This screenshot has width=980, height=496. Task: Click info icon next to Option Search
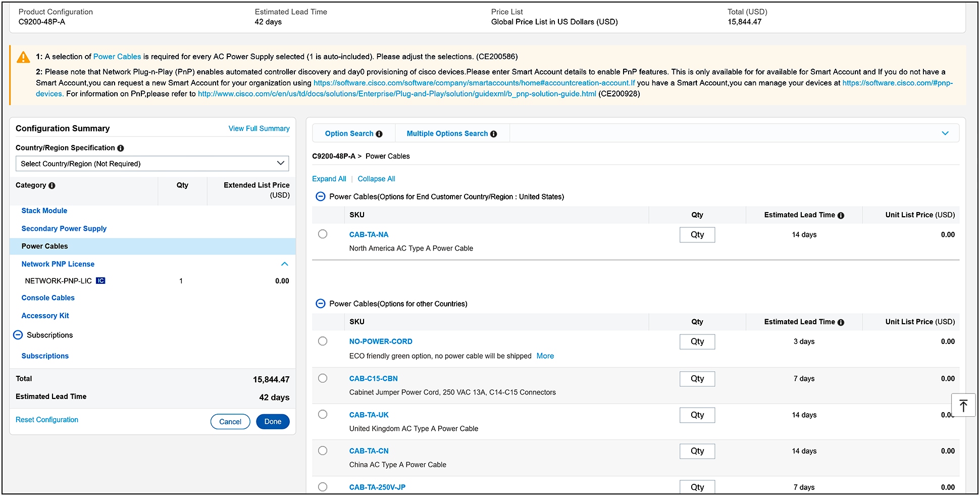379,134
